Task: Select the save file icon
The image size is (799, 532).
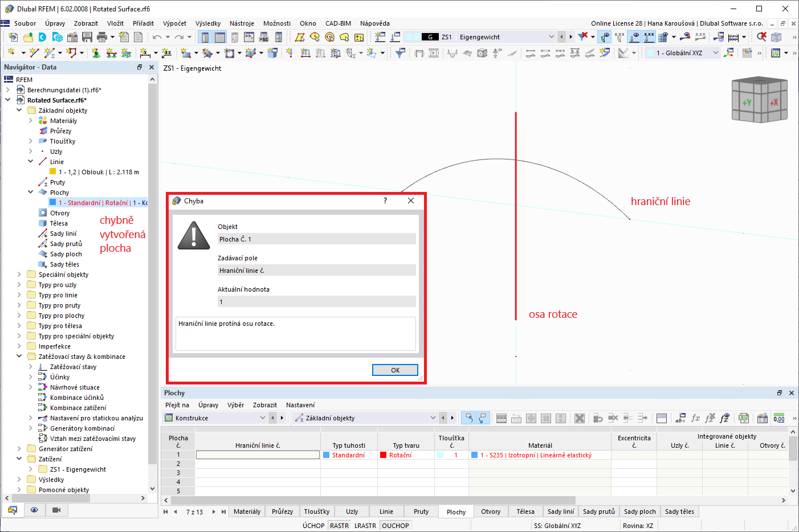Action: pyautogui.click(x=87, y=36)
